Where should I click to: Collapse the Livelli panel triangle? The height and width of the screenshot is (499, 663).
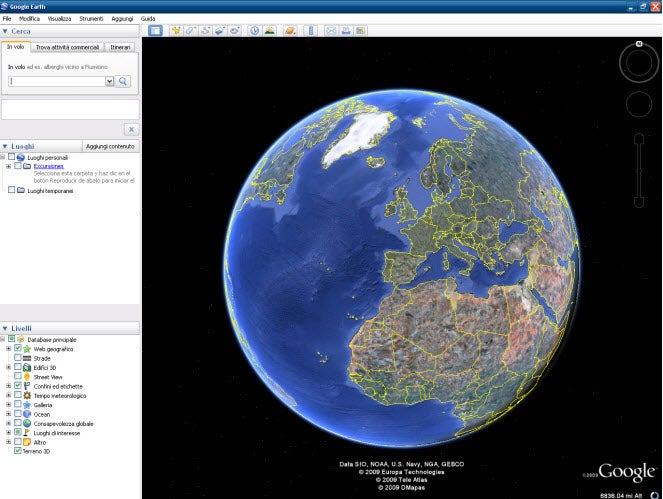(x=5, y=329)
